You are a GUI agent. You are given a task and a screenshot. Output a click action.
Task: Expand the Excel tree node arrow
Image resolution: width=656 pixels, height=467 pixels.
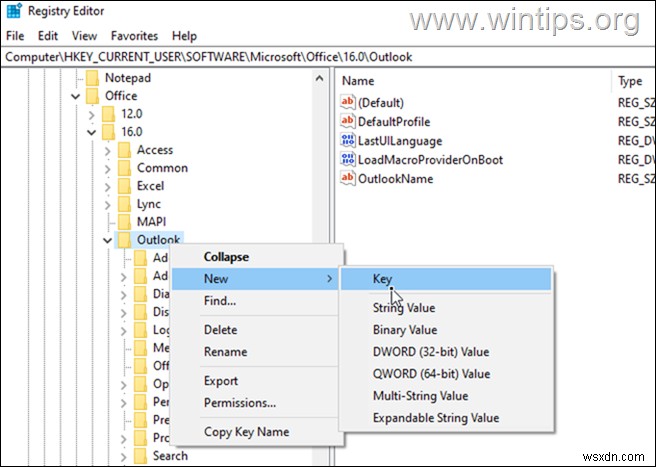point(108,186)
